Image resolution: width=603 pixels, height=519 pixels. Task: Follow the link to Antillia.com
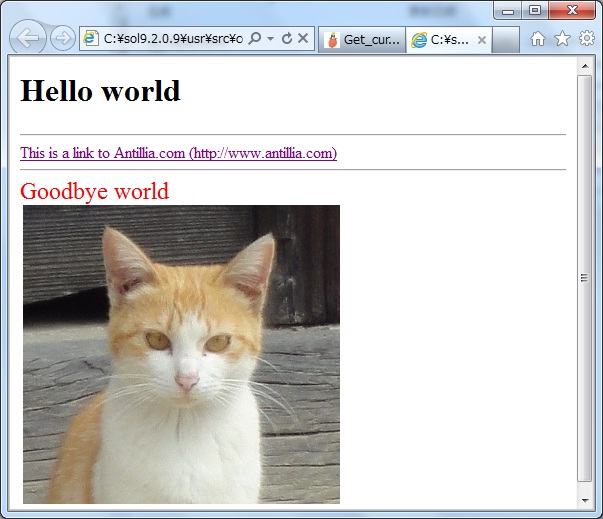coord(178,153)
